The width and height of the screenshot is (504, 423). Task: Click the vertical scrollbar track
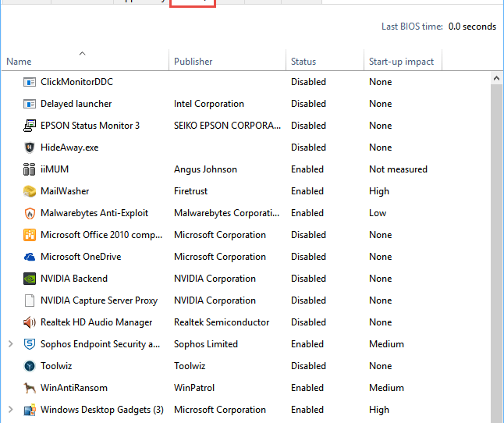point(497,254)
